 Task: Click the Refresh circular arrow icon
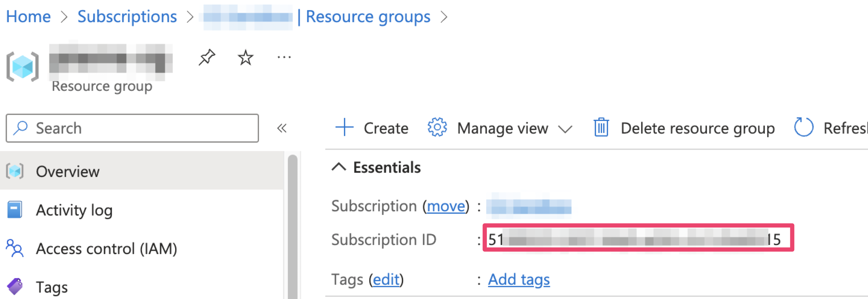point(804,127)
